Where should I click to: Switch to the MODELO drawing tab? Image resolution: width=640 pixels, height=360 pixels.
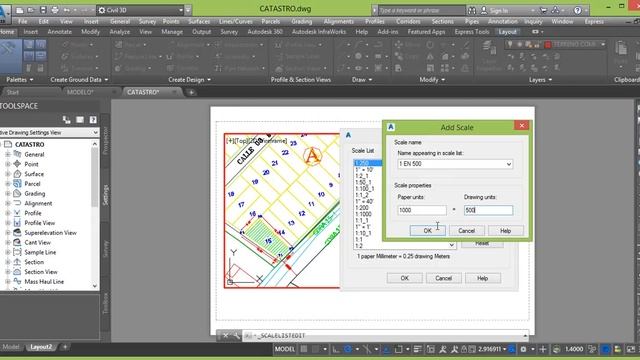80,92
